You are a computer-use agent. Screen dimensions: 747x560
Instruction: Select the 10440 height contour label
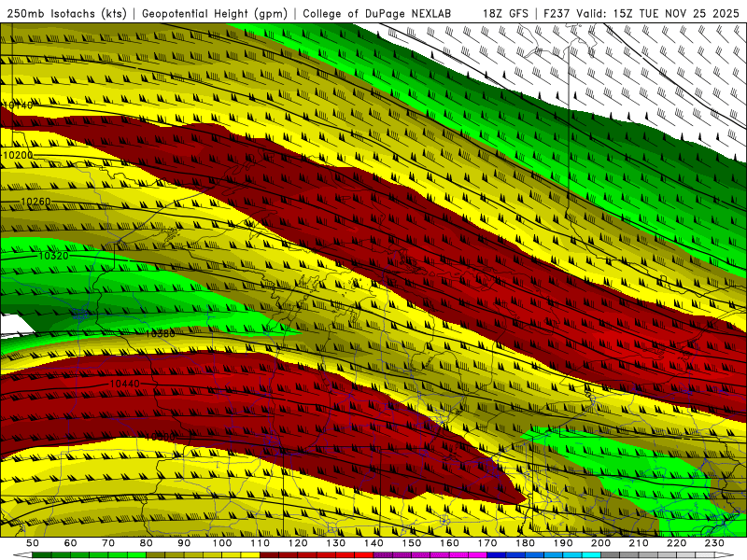click(125, 384)
